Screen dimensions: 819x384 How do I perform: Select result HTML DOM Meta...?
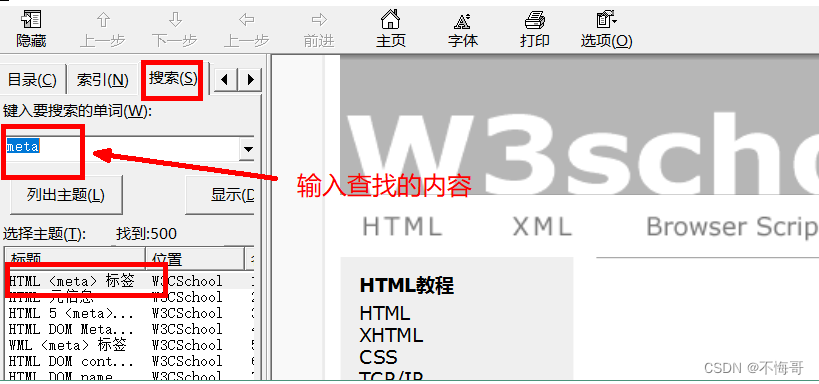(x=130, y=329)
